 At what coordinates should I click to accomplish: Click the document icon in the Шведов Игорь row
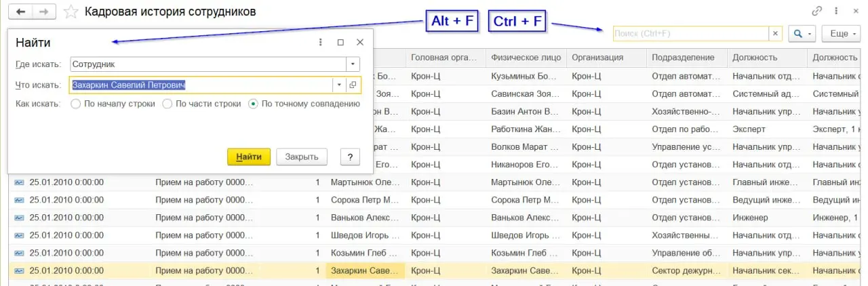pyautogui.click(x=19, y=235)
